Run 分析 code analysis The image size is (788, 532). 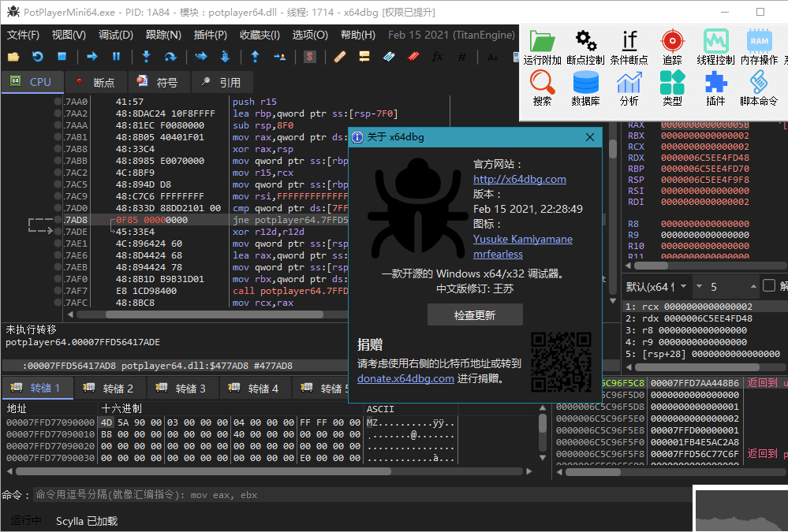629,88
